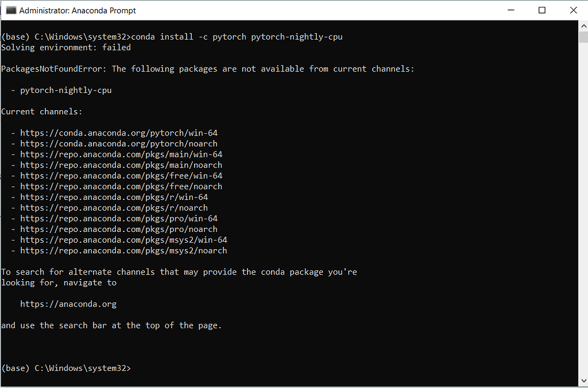Click the typed conda install command
The height and width of the screenshot is (388, 588).
coord(237,37)
